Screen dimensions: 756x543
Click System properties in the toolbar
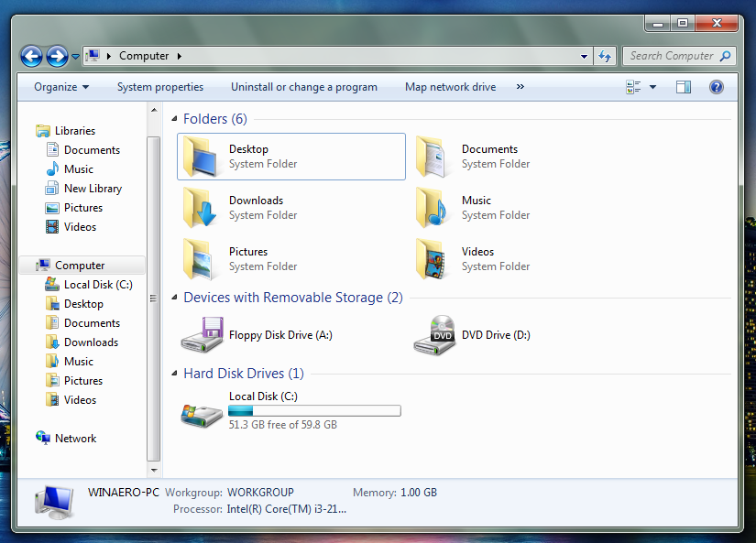click(160, 87)
